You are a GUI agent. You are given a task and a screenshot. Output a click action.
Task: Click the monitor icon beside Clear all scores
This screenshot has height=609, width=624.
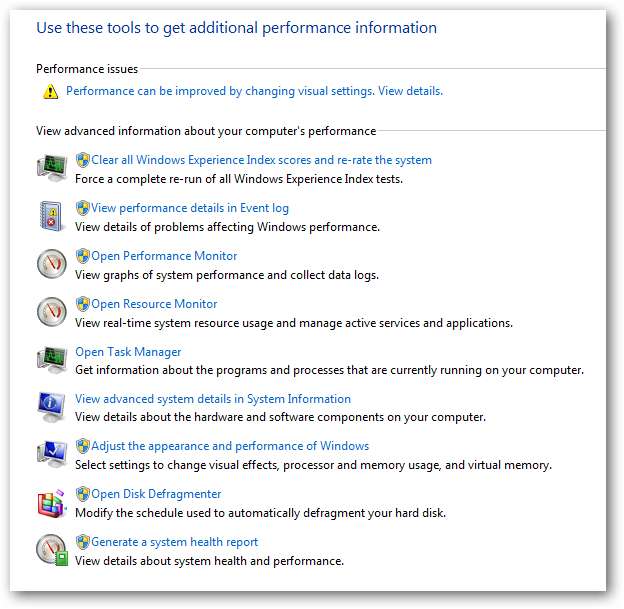(x=52, y=168)
